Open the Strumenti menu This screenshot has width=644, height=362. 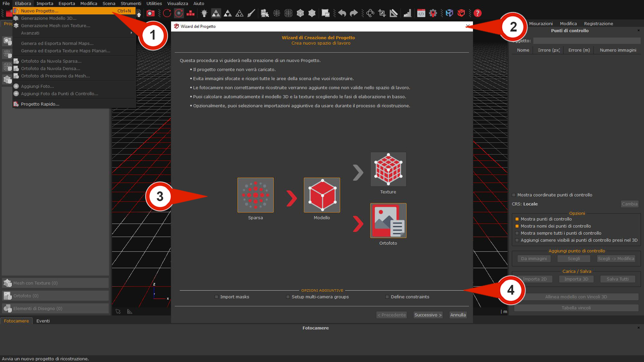click(x=131, y=3)
